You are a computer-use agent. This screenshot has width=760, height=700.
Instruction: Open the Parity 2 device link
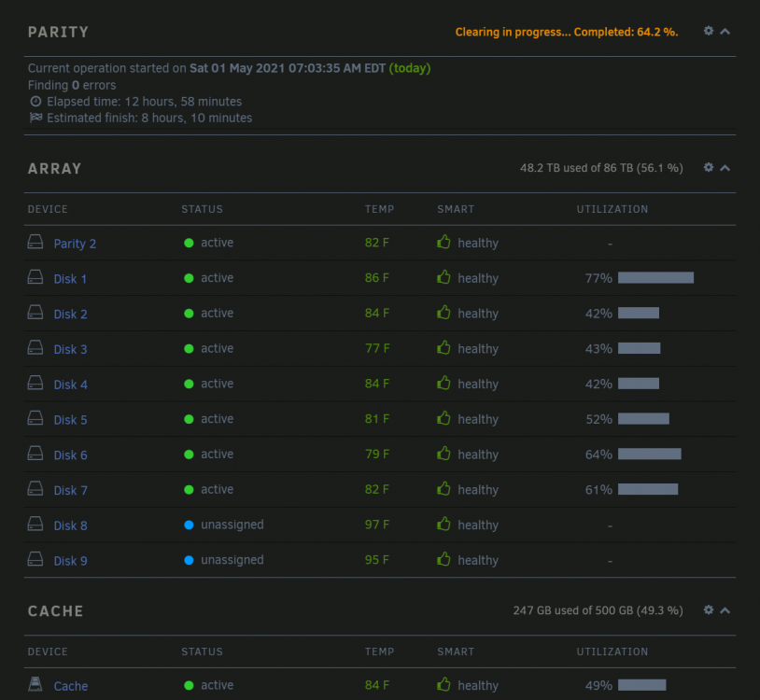[x=75, y=244]
